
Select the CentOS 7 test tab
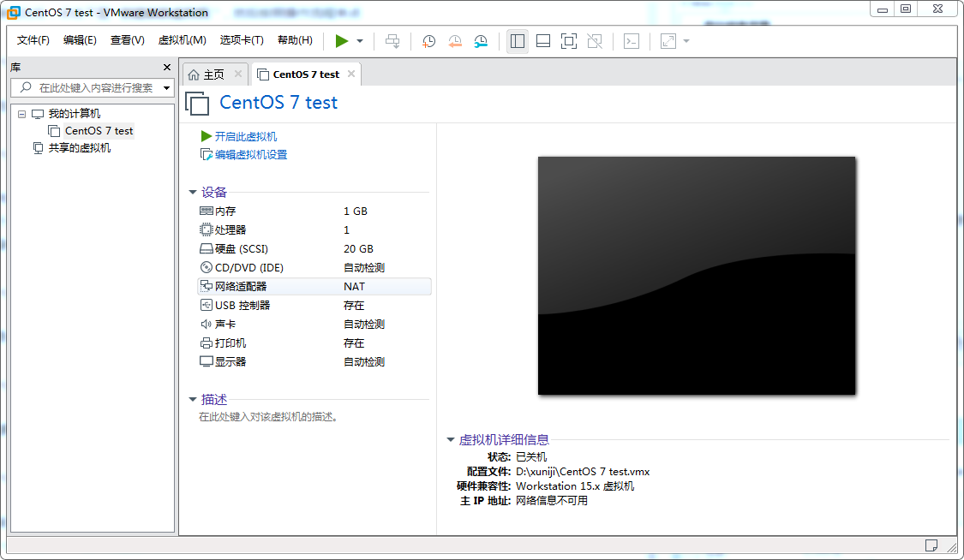pos(306,74)
